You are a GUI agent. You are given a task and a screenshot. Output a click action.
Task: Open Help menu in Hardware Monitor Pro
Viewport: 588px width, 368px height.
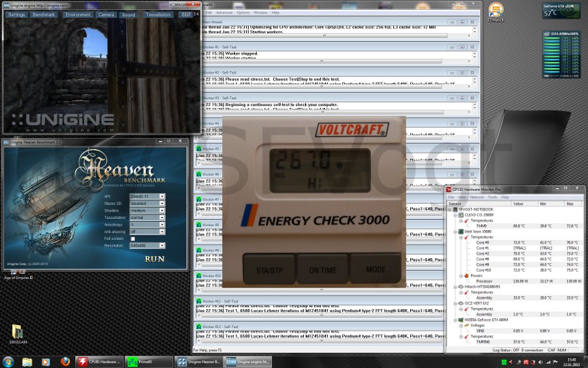coord(505,197)
